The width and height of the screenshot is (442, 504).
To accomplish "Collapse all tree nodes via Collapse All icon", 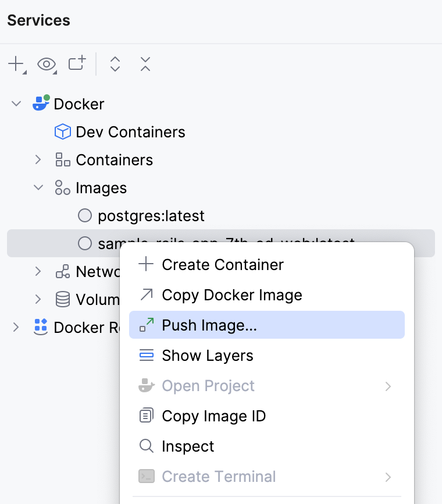I will [x=144, y=64].
